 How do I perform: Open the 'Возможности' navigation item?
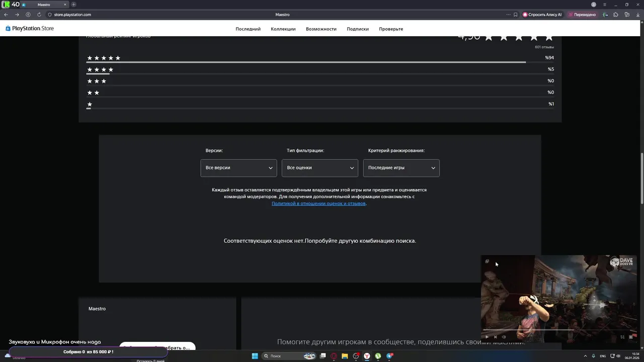pos(321,29)
